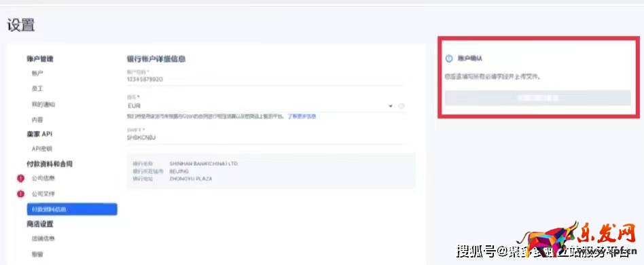Select the highlighted 付款资料信息 item
The height and width of the screenshot is (265, 644).
[x=72, y=209]
